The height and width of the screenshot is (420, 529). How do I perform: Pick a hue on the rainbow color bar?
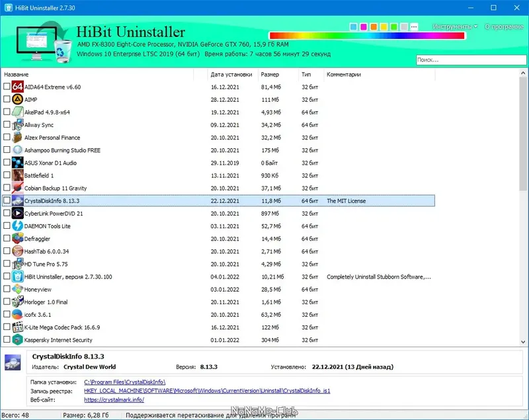[x=367, y=36]
